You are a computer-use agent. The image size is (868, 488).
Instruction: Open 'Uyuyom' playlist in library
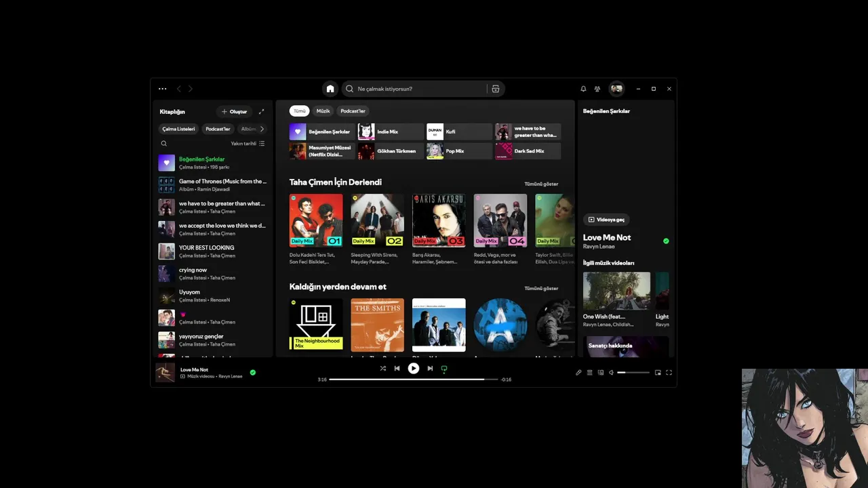click(213, 296)
